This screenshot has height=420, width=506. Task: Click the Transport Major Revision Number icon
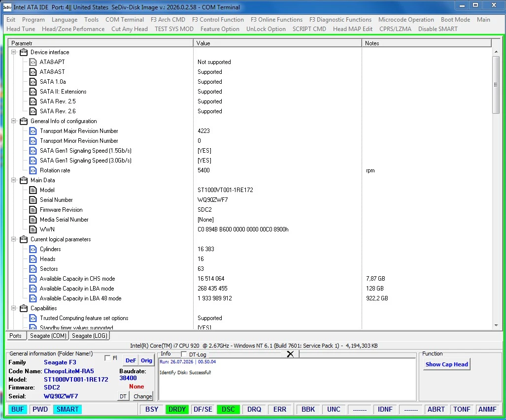(x=33, y=130)
